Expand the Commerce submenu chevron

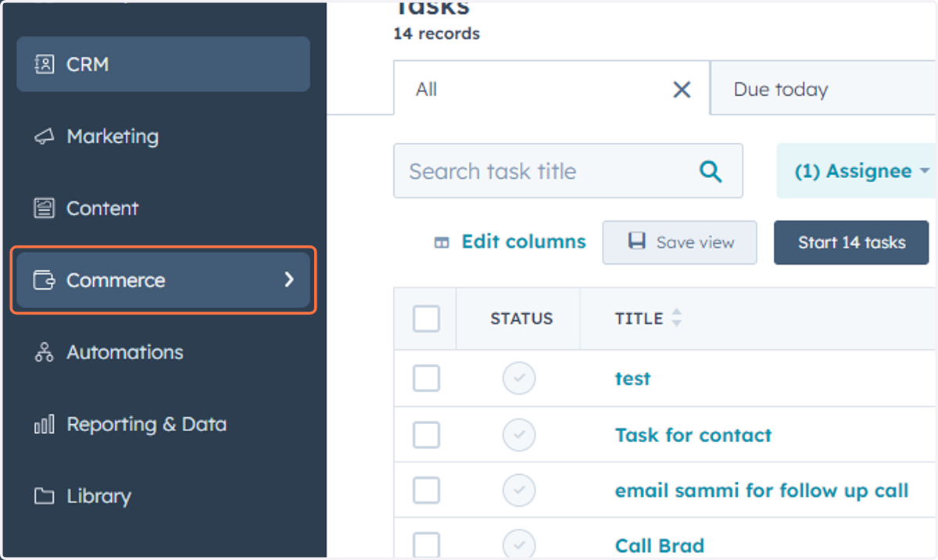coord(289,280)
